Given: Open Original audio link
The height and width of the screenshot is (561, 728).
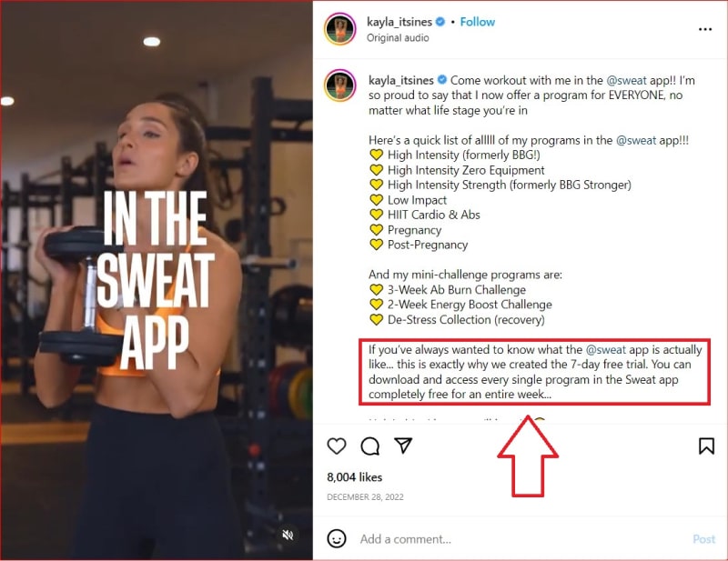Looking at the screenshot, I should click(x=398, y=37).
